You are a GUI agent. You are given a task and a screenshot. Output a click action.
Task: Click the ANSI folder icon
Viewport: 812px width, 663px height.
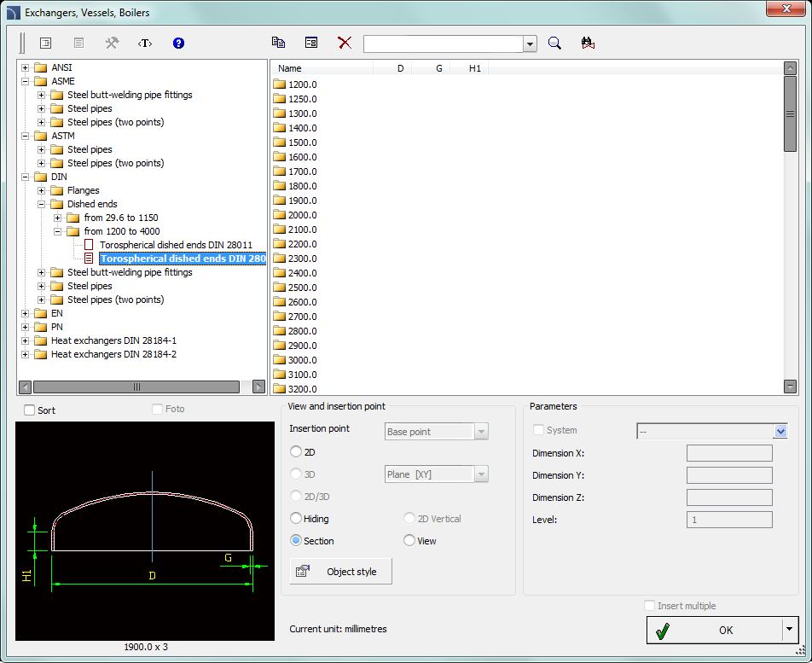(x=40, y=67)
